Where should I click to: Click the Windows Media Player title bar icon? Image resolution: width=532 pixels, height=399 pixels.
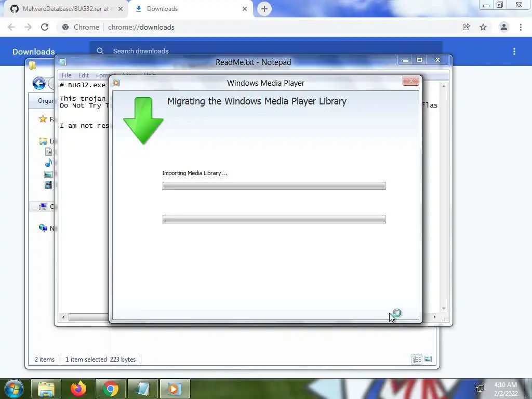(x=116, y=83)
